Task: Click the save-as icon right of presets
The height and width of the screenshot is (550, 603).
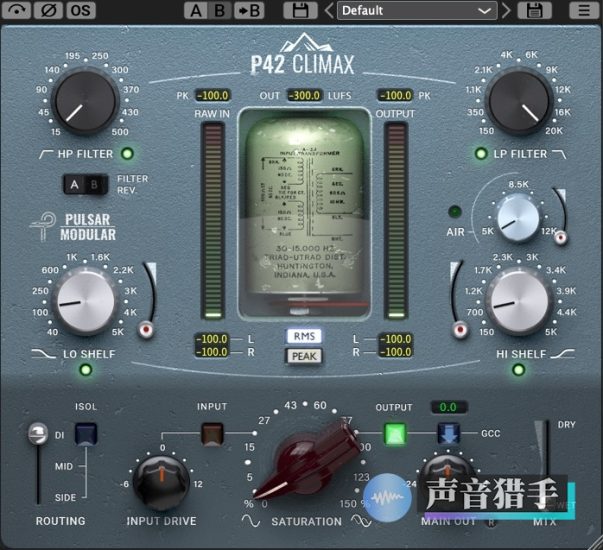Action: (534, 10)
